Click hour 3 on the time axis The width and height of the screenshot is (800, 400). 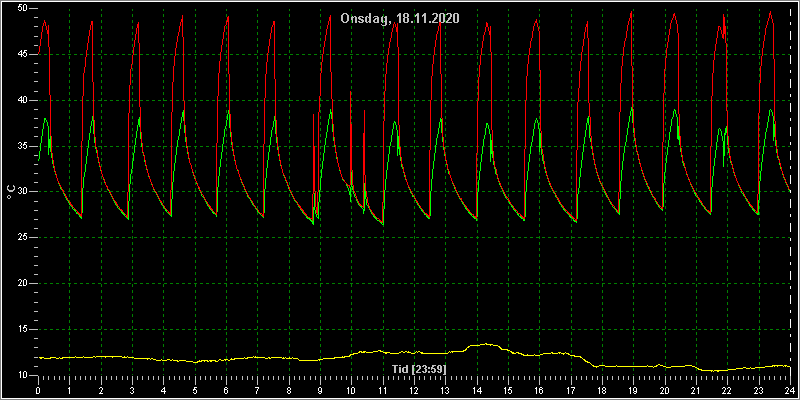click(x=132, y=390)
